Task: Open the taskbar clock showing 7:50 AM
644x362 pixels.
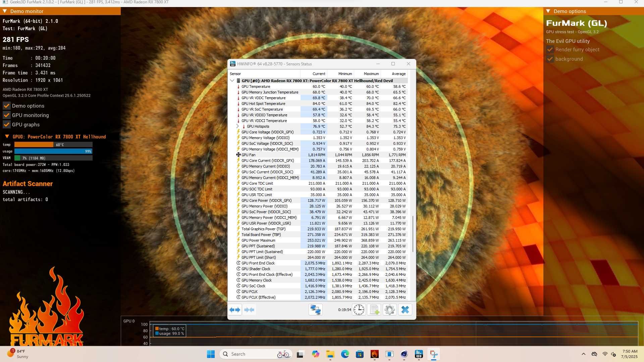Action: tap(629, 354)
